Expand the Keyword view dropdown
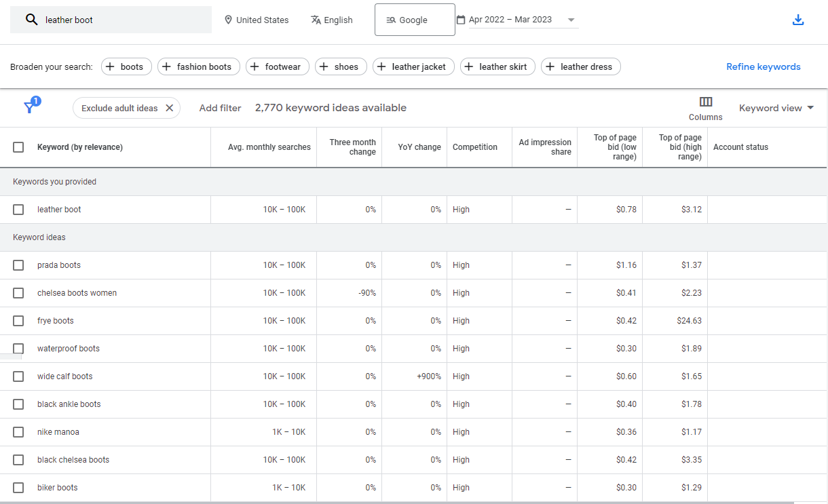Image resolution: width=828 pixels, height=504 pixels. (x=776, y=108)
